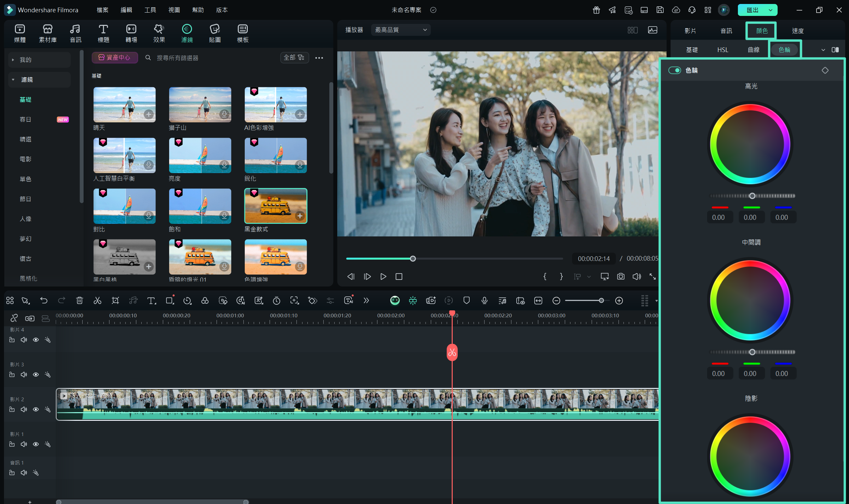Image resolution: width=849 pixels, height=504 pixels.
Task: Open the 模板 templates panel
Action: click(x=242, y=33)
